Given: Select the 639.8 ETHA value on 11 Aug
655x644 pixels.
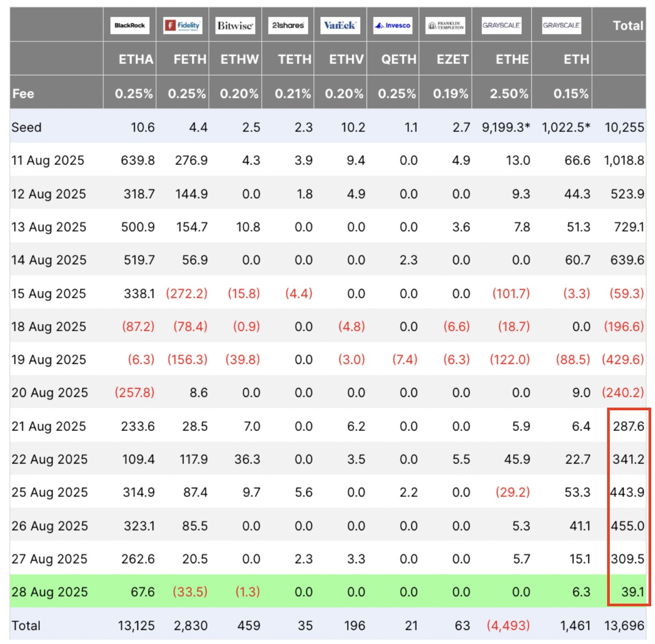Looking at the screenshot, I should 138,160.
